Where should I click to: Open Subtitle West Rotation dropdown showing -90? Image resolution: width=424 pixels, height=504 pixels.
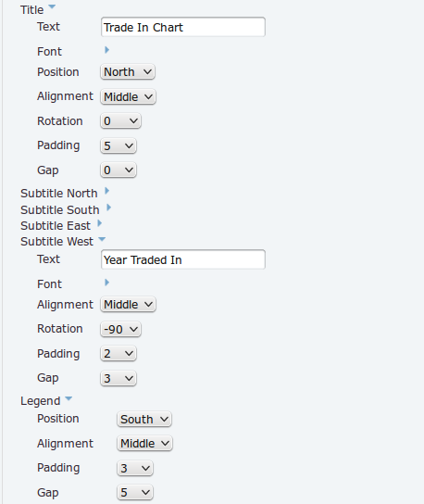pyautogui.click(x=120, y=329)
